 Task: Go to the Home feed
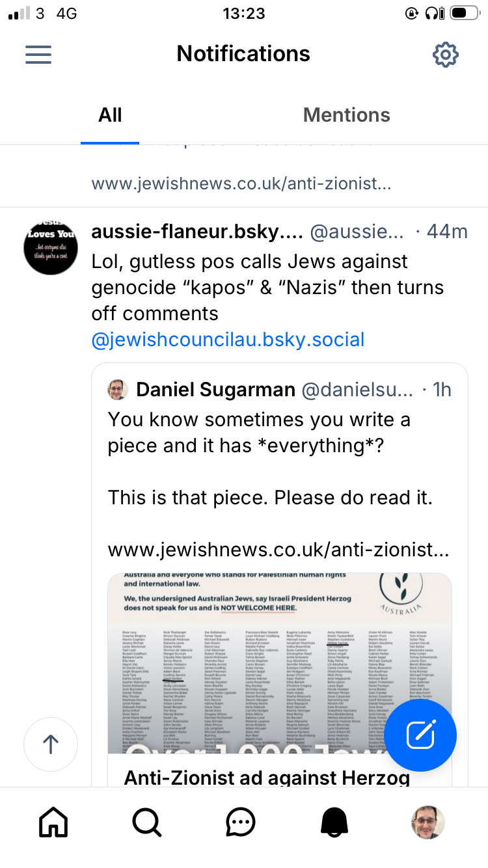coord(53,822)
